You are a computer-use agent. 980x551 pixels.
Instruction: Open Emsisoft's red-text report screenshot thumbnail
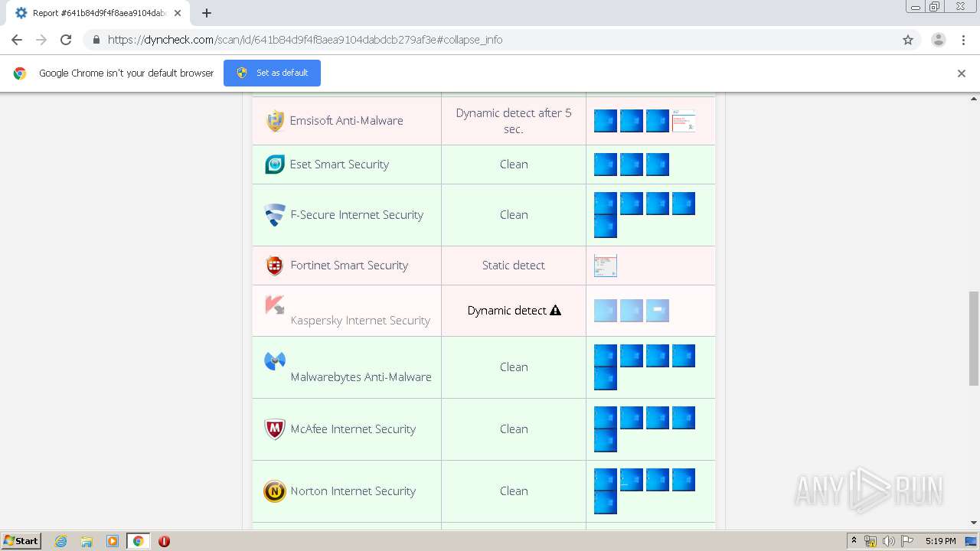tap(684, 121)
